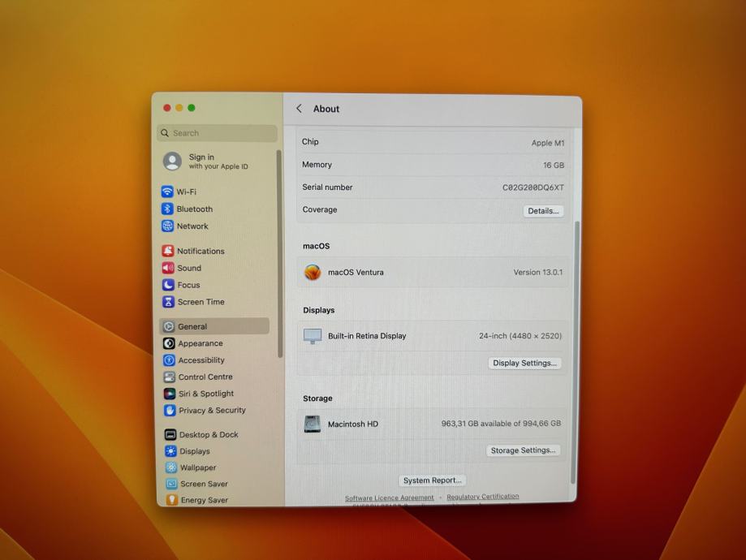Image resolution: width=746 pixels, height=560 pixels.
Task: Click the macOS Ventura logo icon
Action: 313,272
